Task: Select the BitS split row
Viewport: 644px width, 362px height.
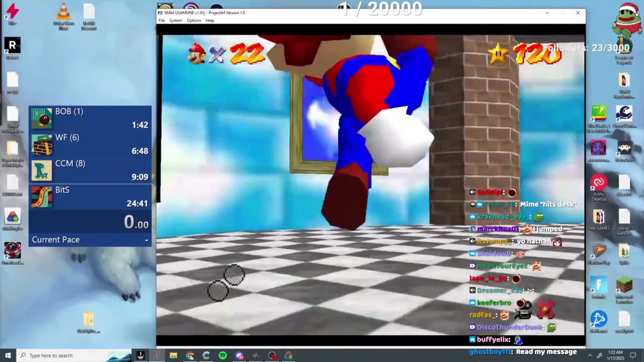Action: click(x=90, y=197)
